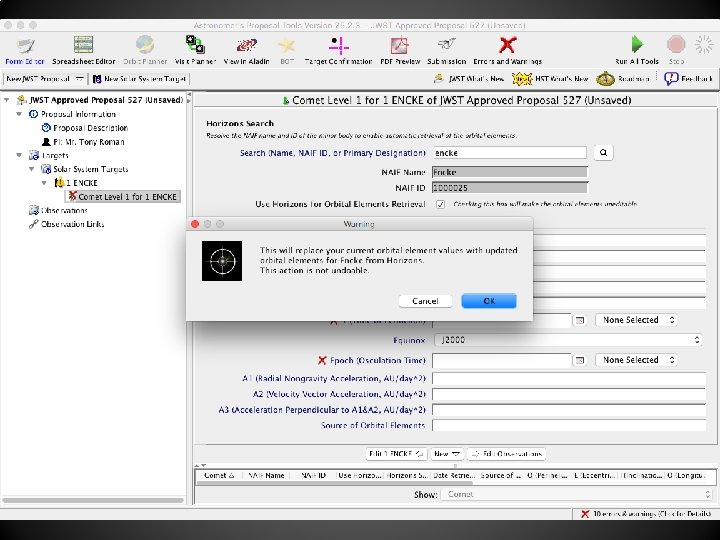Open calendar picker beside Epoch field
This screenshot has width=720, height=540.
coord(579,360)
